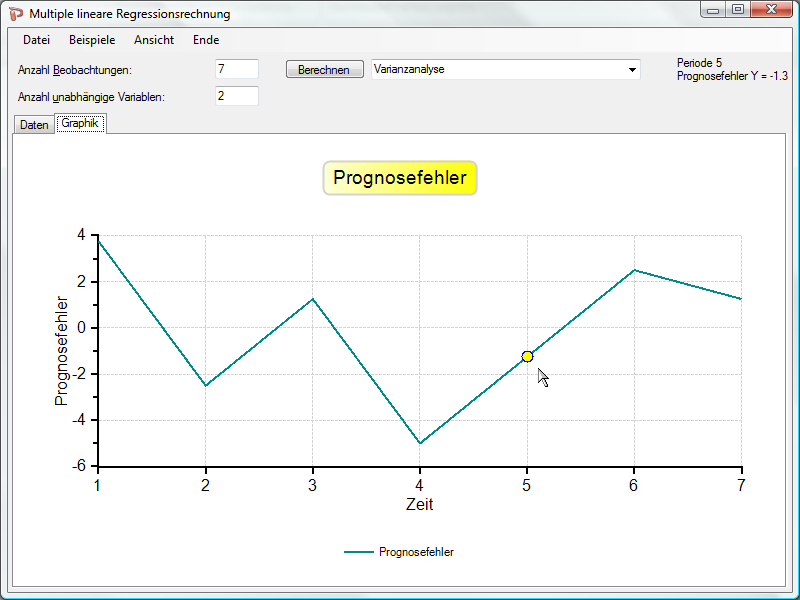This screenshot has width=800, height=600.
Task: Expand the Varianzanalyse dropdown arrow
Action: 632,70
